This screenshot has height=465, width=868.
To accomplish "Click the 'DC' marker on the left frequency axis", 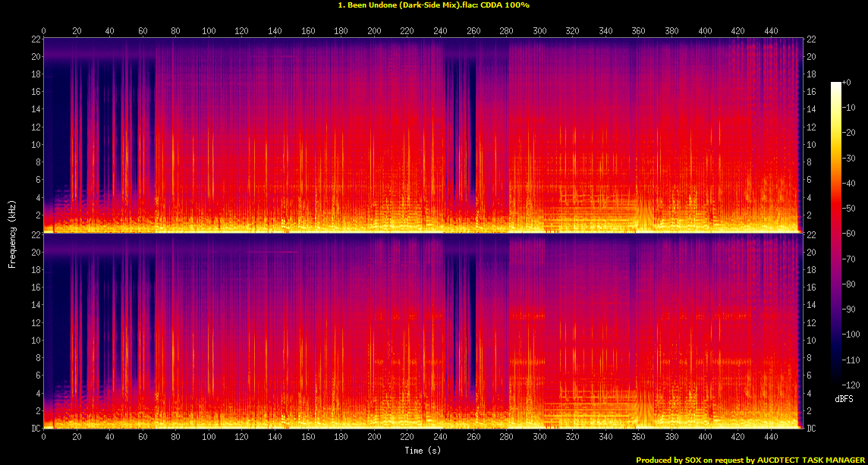I will [x=35, y=428].
